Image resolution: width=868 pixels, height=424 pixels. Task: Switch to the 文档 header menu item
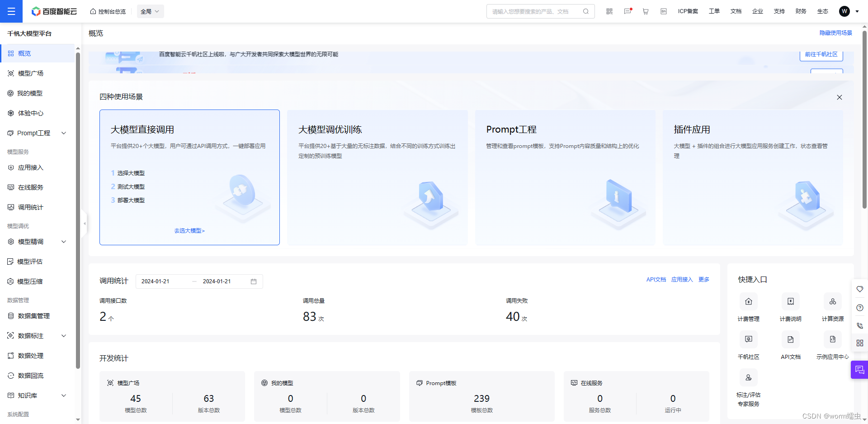click(736, 11)
